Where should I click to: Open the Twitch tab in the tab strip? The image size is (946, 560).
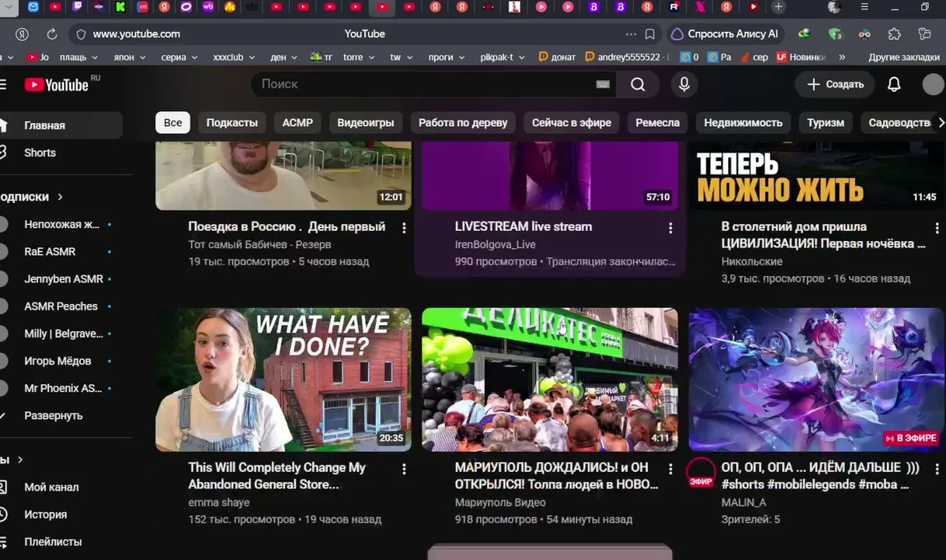[77, 7]
